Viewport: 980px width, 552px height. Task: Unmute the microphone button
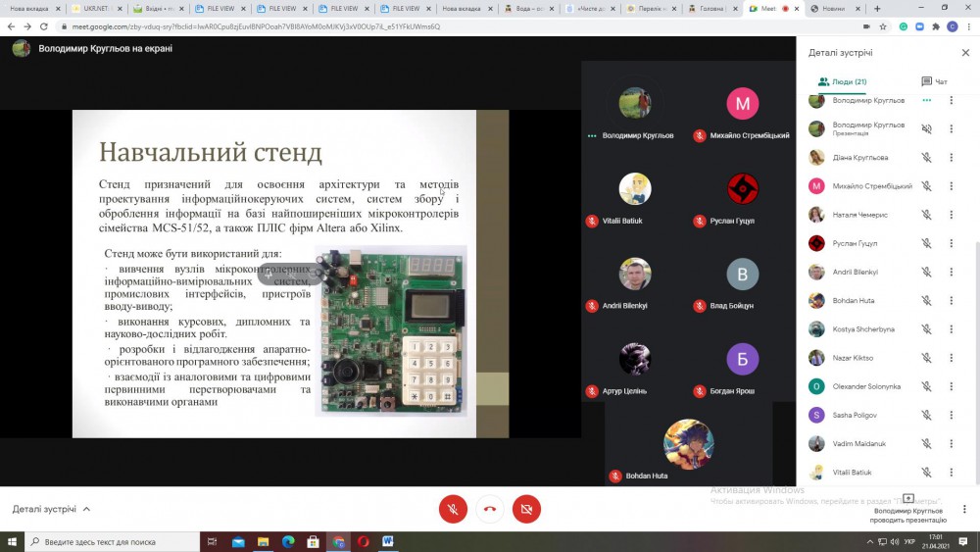(453, 509)
